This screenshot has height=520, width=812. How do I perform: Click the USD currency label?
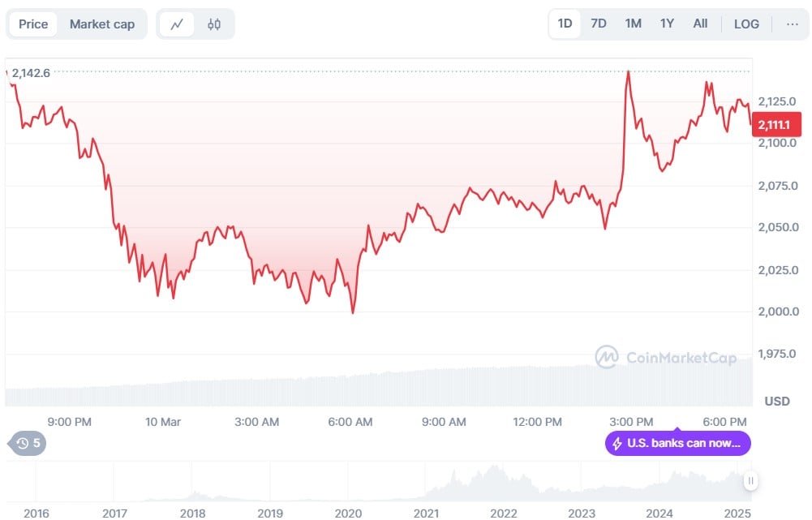click(777, 401)
